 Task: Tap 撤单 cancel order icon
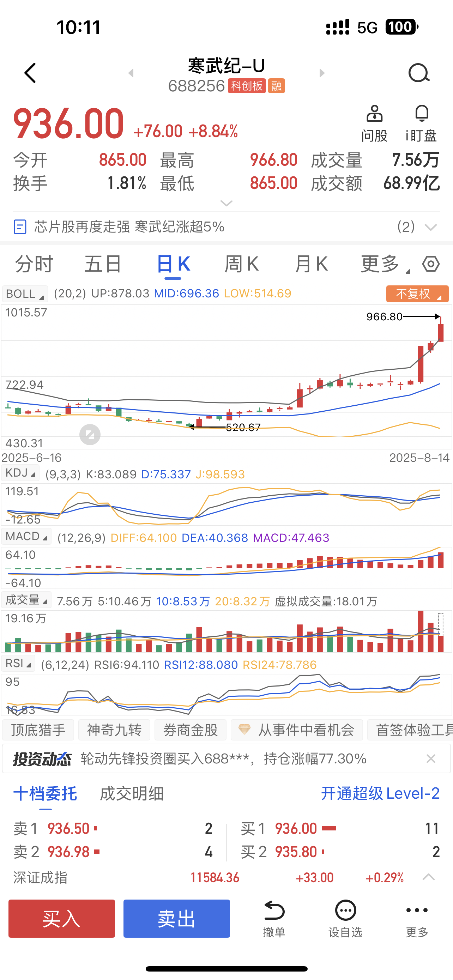coord(274,918)
